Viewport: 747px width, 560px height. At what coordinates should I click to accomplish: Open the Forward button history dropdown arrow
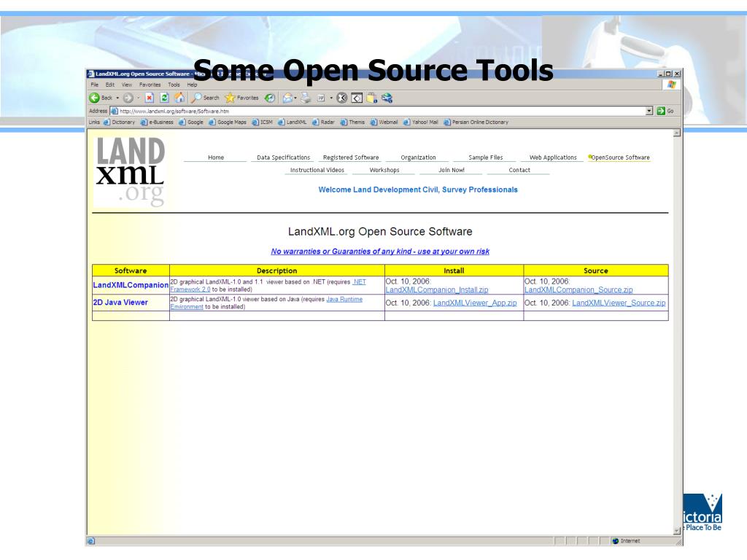coord(139,98)
